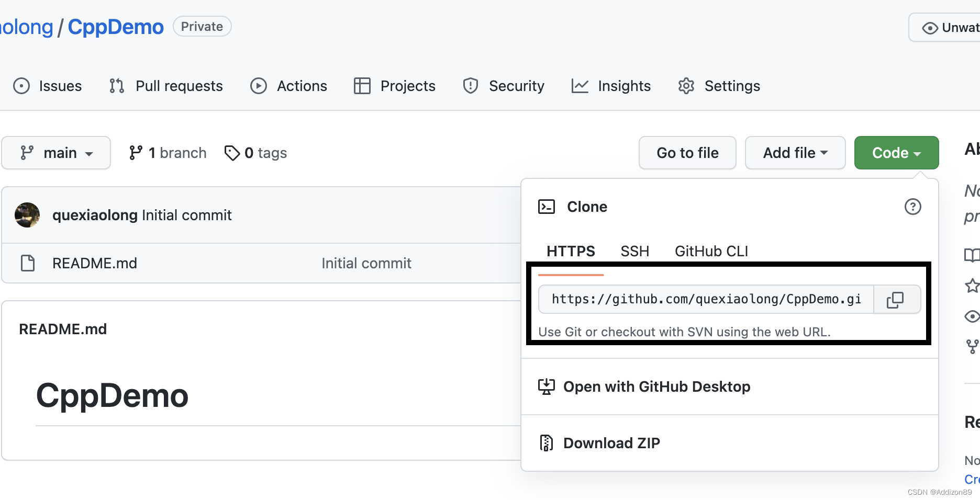
Task: Click quexiaolong's avatar thumbnail
Action: [27, 215]
